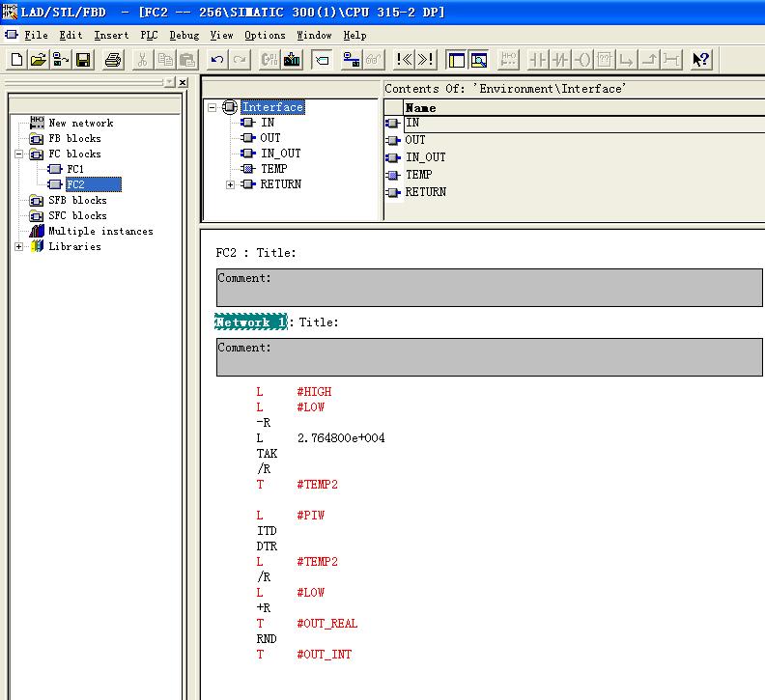Image resolution: width=765 pixels, height=700 pixels.
Task: Click the Print toolbar icon
Action: [x=113, y=60]
